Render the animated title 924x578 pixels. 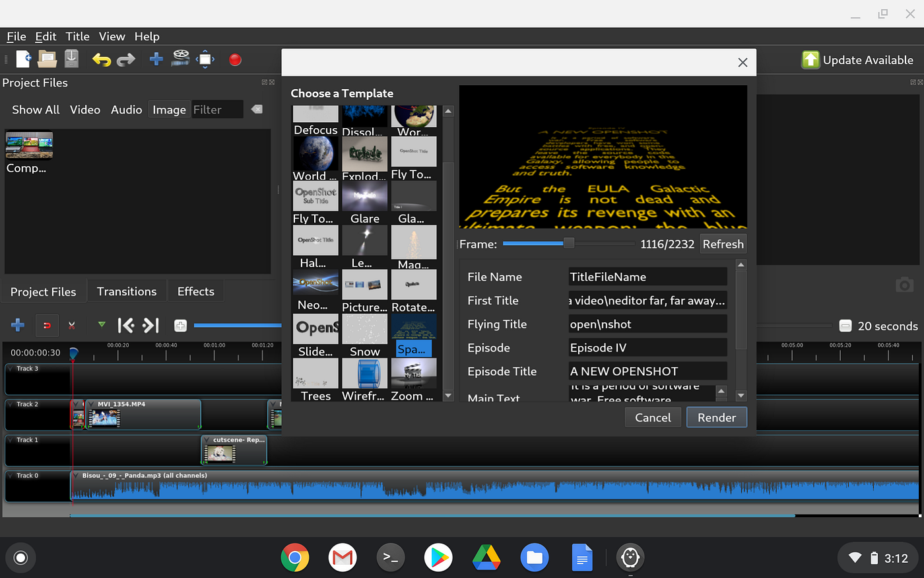click(717, 417)
